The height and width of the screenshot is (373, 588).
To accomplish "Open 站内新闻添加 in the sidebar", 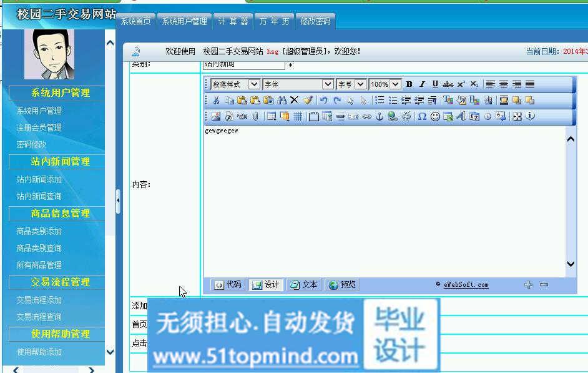I will [39, 179].
